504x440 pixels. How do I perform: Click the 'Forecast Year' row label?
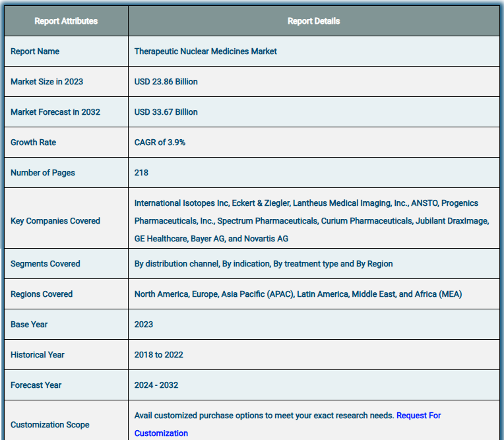click(x=36, y=385)
